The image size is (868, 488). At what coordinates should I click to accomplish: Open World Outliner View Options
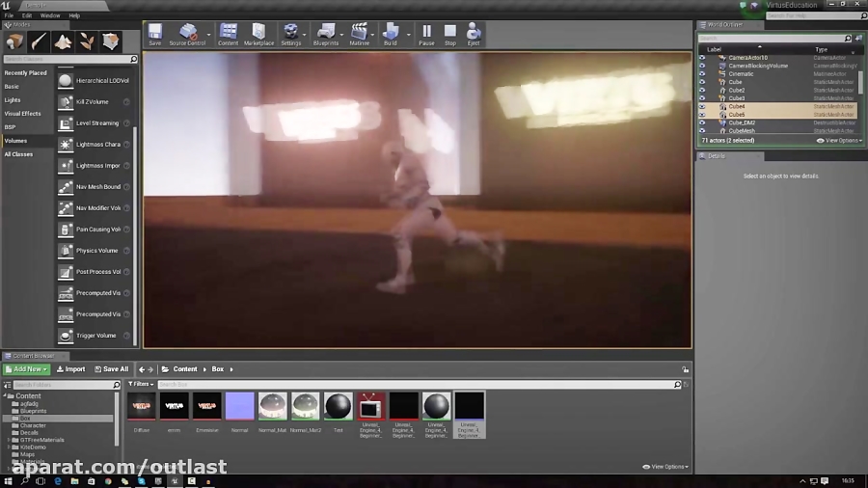[x=840, y=141]
